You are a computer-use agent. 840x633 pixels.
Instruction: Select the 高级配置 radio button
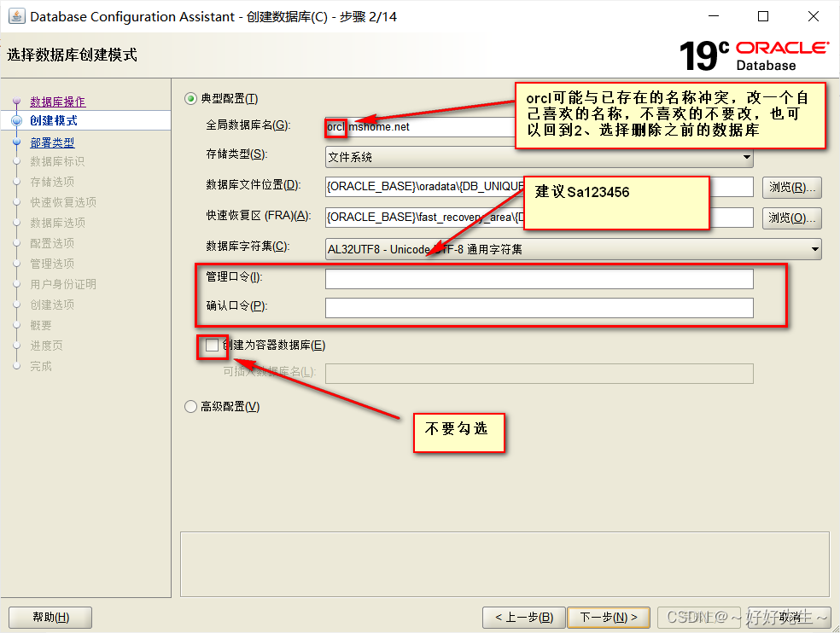click(x=190, y=406)
